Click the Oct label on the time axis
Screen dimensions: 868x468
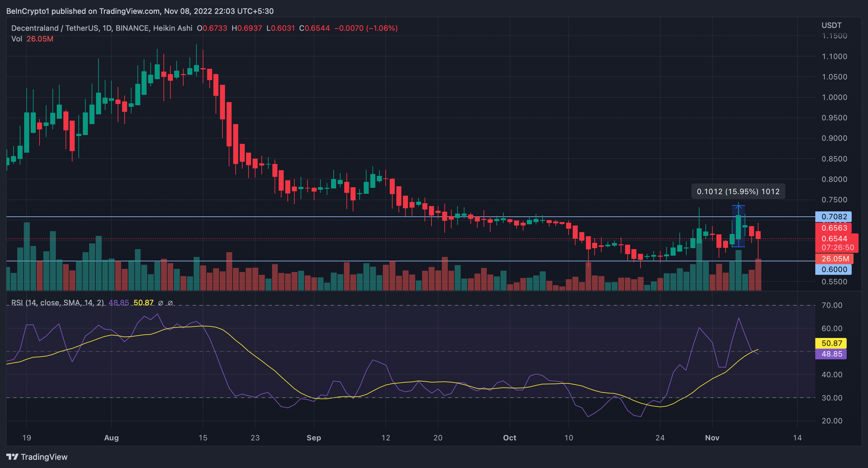point(510,438)
